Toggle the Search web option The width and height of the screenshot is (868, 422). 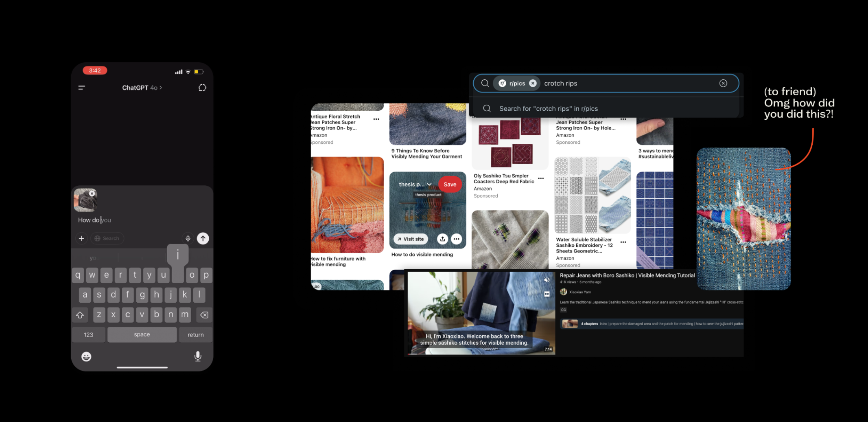pyautogui.click(x=107, y=238)
